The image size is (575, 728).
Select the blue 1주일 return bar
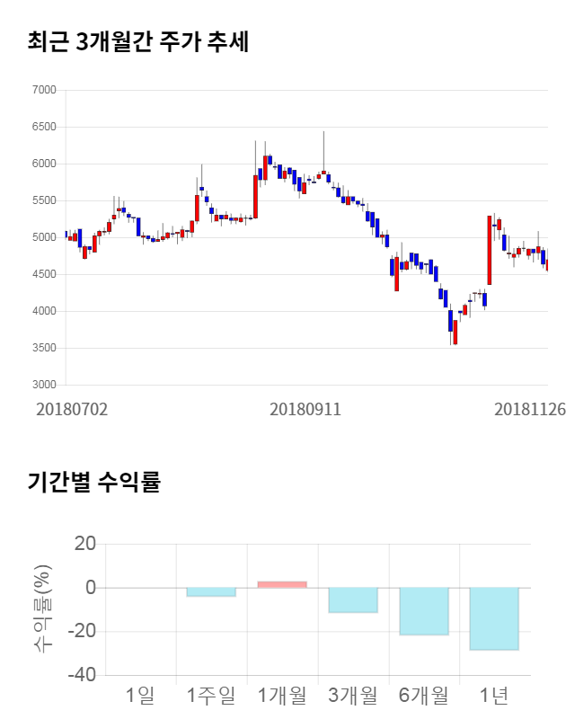click(x=211, y=591)
